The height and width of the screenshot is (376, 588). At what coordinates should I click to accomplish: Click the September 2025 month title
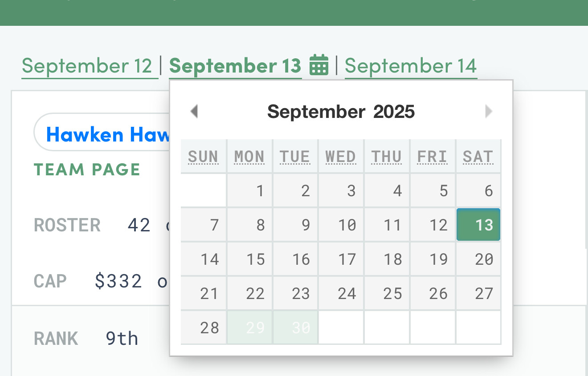click(341, 111)
